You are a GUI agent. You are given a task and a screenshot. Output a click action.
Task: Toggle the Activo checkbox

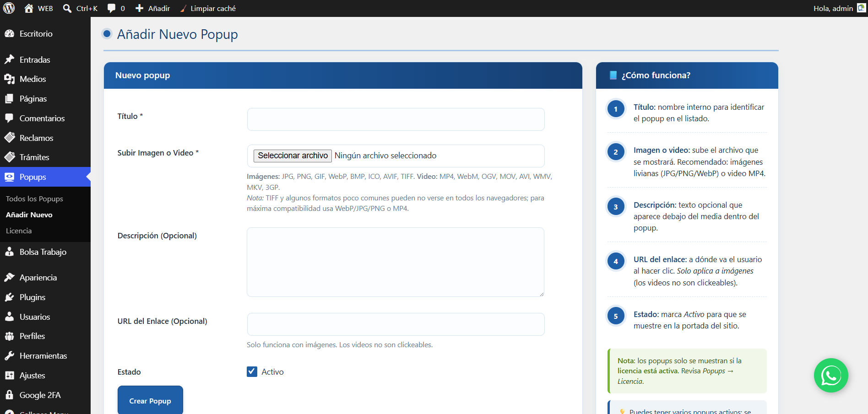pyautogui.click(x=252, y=371)
